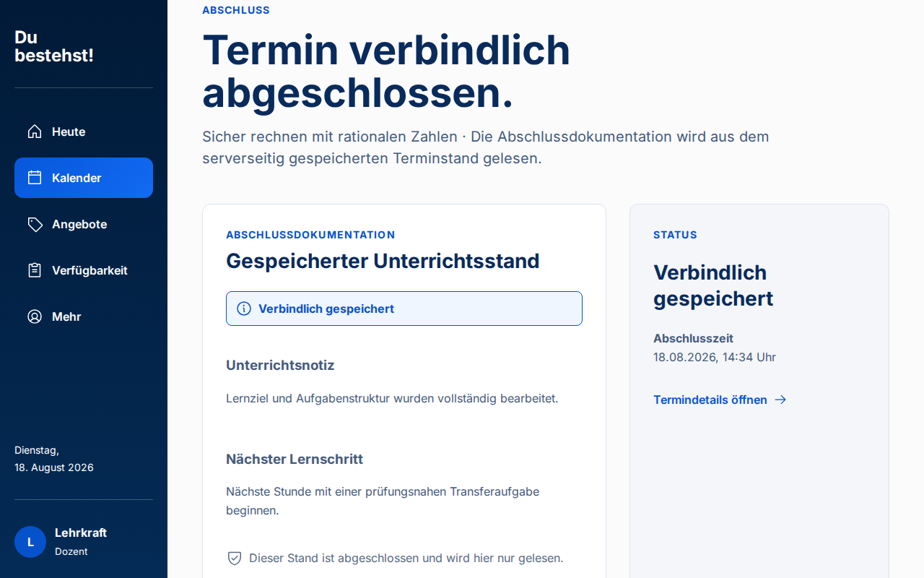
Task: Click the info icon in the saved banner
Action: click(244, 309)
